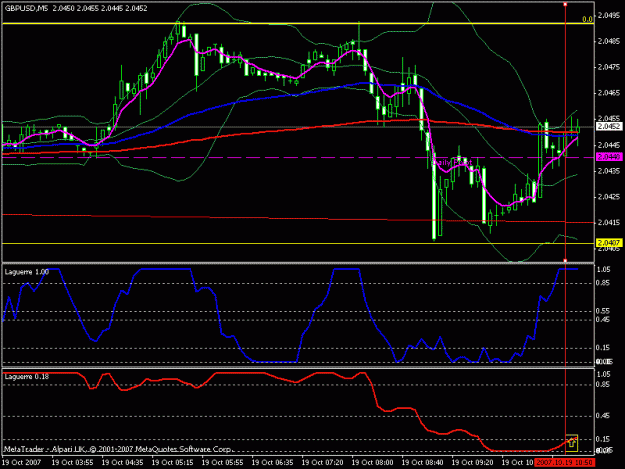Click the Daily Pivot text label
The height and width of the screenshot is (469, 625).
452,163
